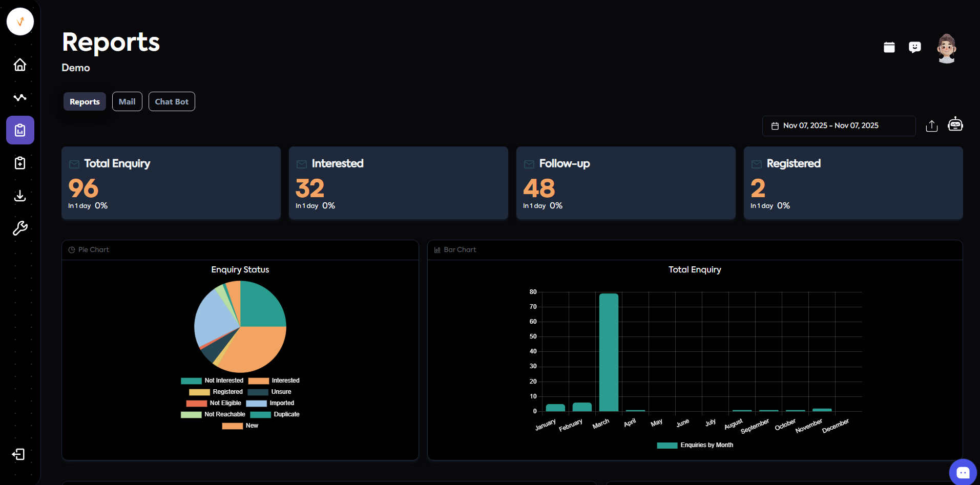This screenshot has height=485, width=980.
Task: Toggle Not Interested legend in pie chart
Action: (212, 381)
